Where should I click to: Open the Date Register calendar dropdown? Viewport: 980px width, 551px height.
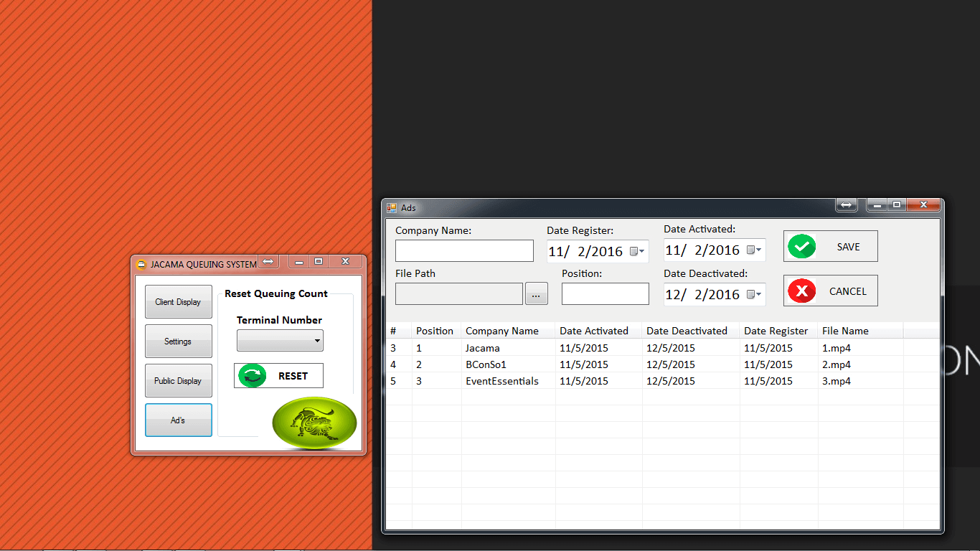click(x=637, y=251)
